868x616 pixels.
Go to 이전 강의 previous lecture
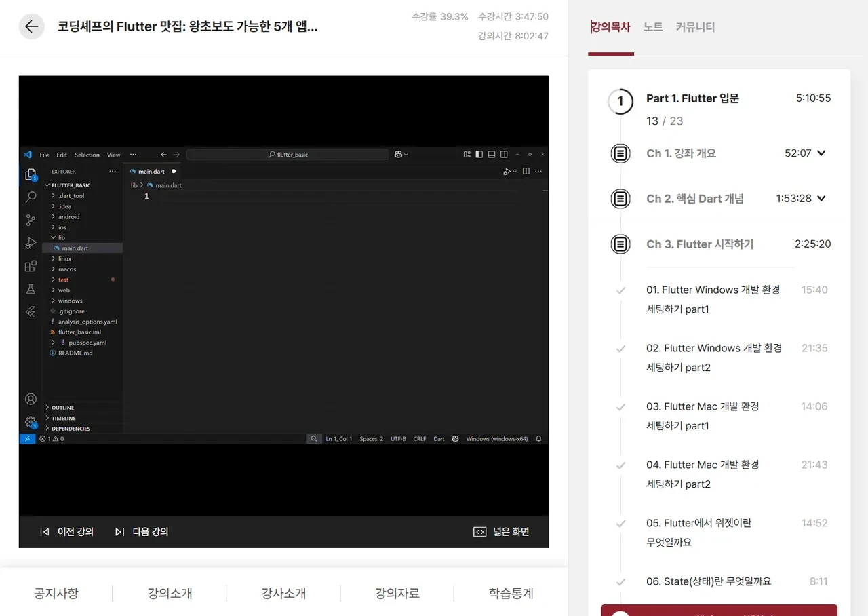[66, 532]
